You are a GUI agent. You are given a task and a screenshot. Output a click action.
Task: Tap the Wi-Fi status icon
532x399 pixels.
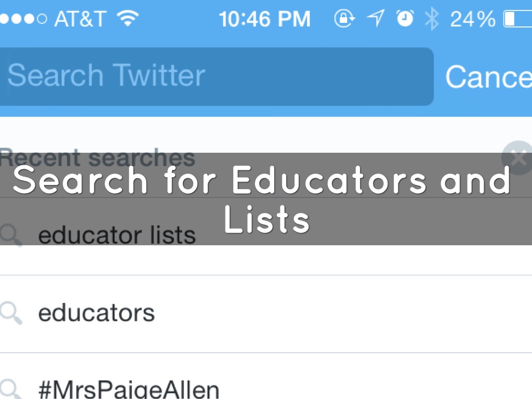coord(127,19)
